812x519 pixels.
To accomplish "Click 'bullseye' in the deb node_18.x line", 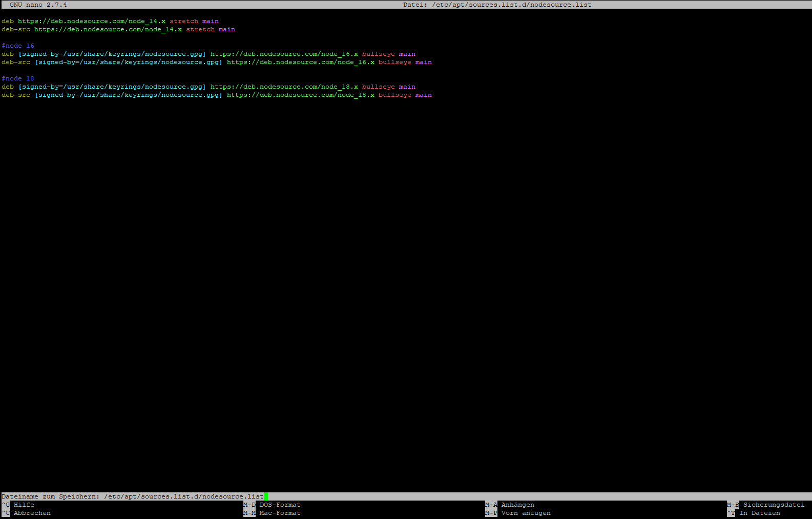I will click(379, 87).
